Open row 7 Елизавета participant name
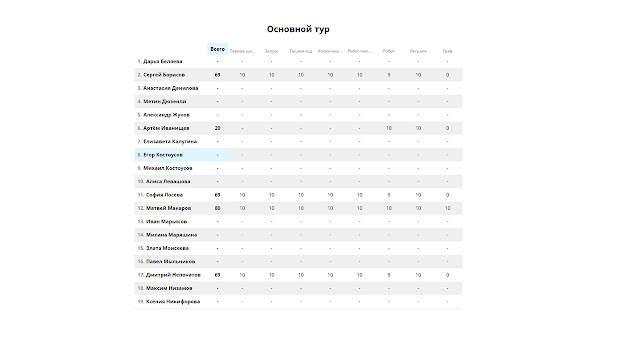640x360 pixels. (170, 142)
